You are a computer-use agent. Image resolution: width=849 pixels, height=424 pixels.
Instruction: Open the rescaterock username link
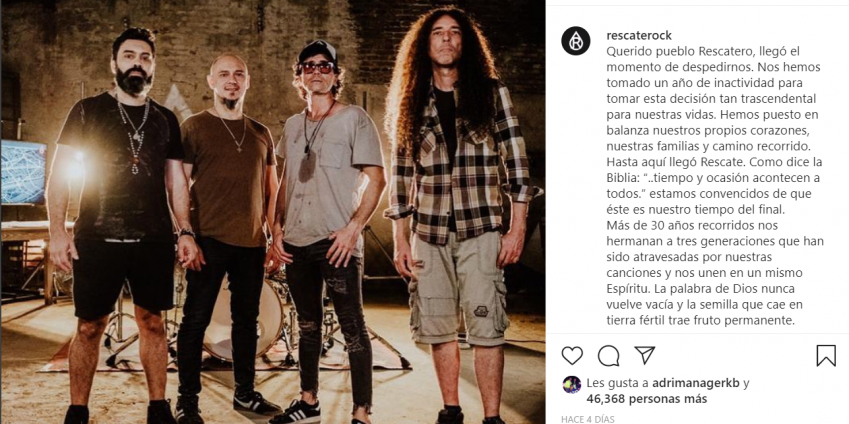coord(639,36)
